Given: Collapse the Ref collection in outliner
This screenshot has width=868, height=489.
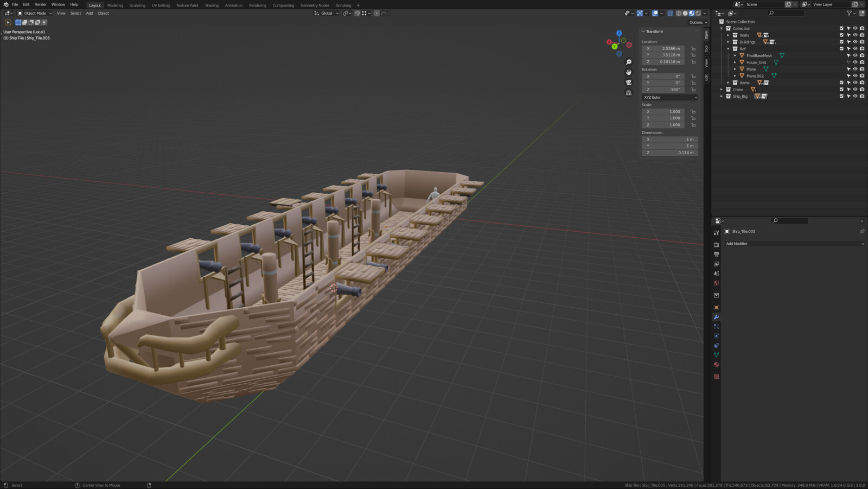Looking at the screenshot, I should point(728,49).
